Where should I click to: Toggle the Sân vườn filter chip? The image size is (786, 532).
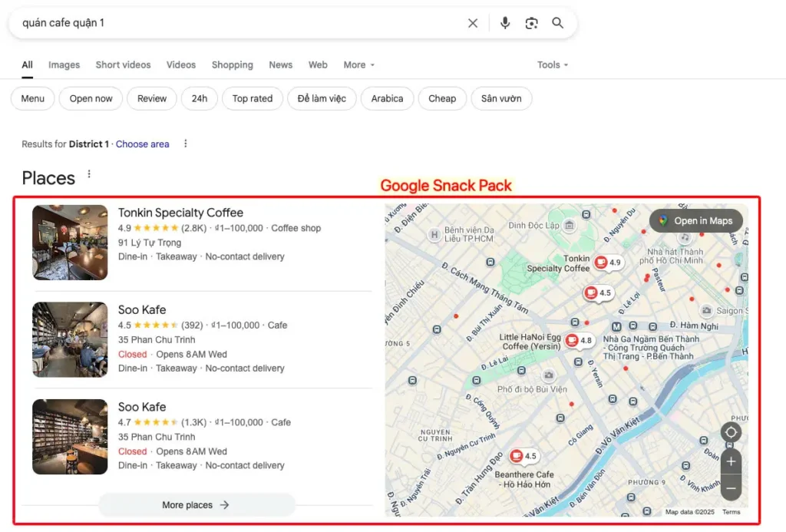tap(501, 98)
